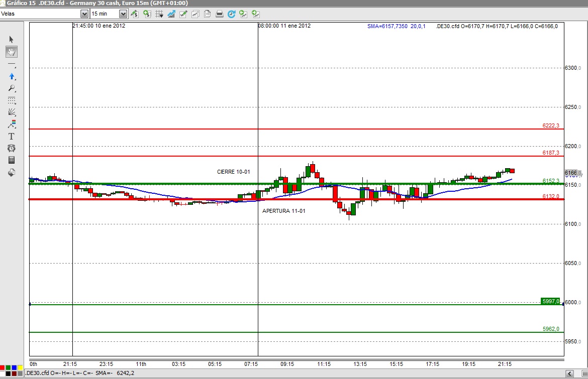
Task: Toggle the chart grid icon
Action: (x=159, y=14)
